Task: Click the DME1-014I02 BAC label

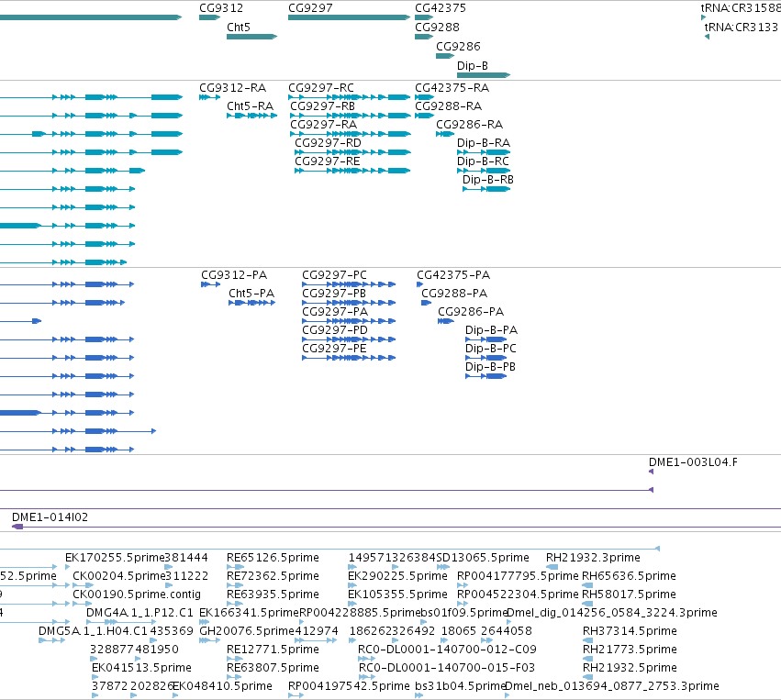Action: pos(50,517)
